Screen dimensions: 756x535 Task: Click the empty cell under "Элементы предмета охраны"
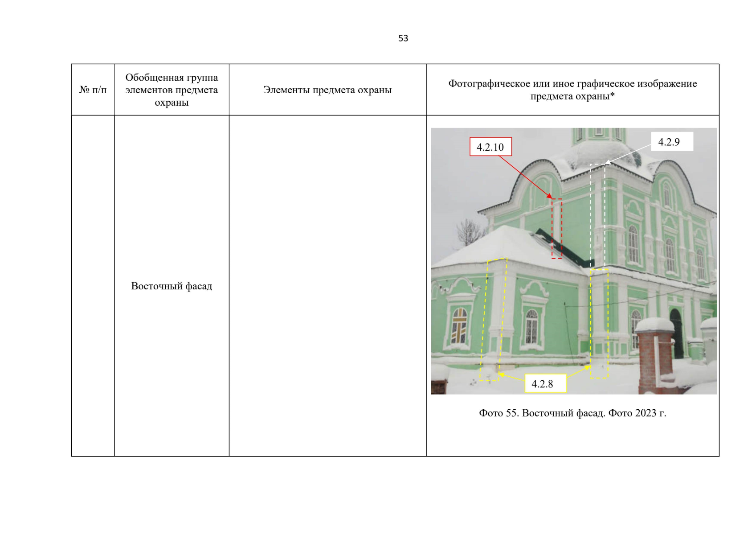[x=327, y=285]
